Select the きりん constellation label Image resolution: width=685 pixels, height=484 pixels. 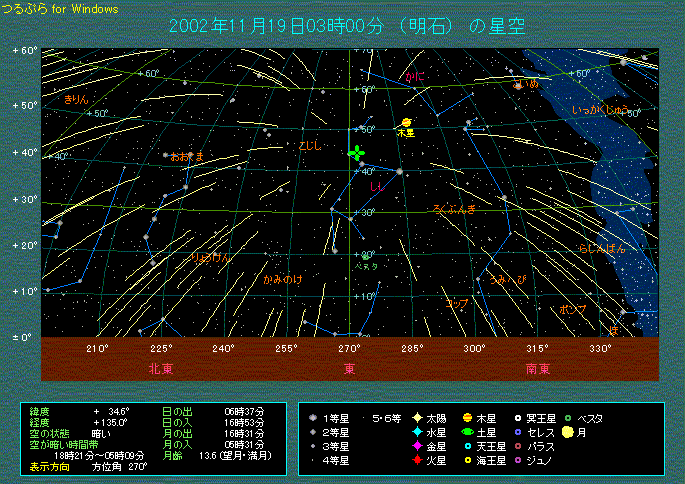75,99
